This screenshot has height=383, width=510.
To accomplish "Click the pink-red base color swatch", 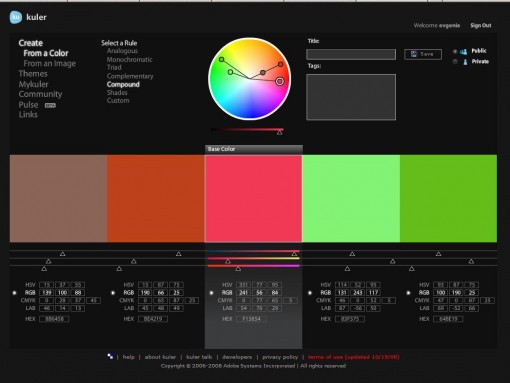I will pyautogui.click(x=253, y=199).
